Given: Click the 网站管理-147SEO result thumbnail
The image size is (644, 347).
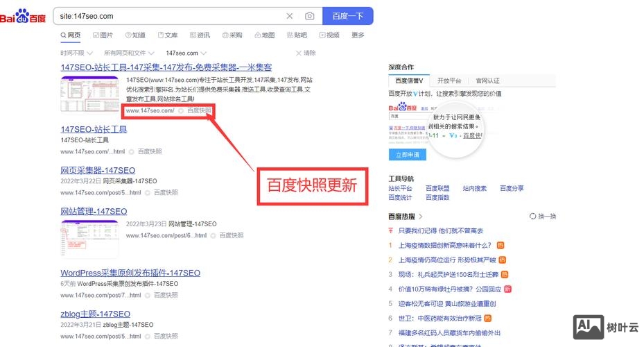Looking at the screenshot, I should (x=89, y=239).
